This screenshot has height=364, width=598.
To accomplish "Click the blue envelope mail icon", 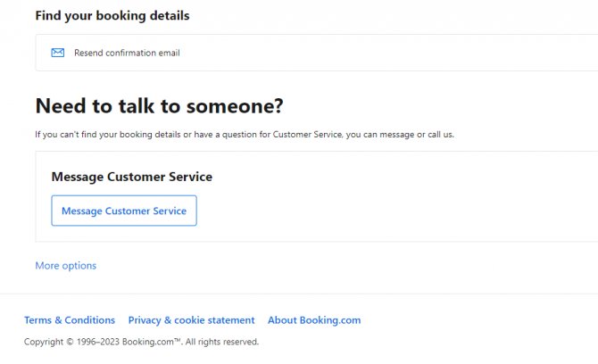I will point(58,53).
